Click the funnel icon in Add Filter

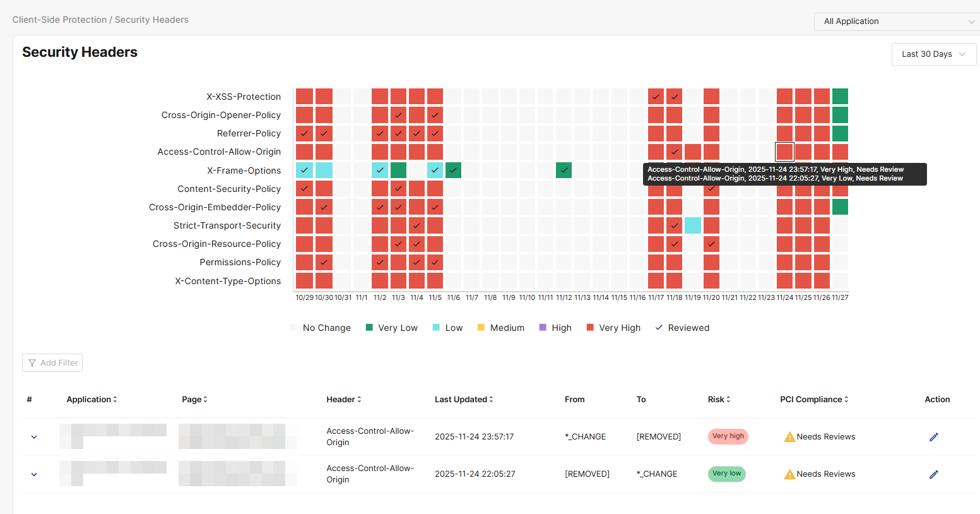point(32,363)
